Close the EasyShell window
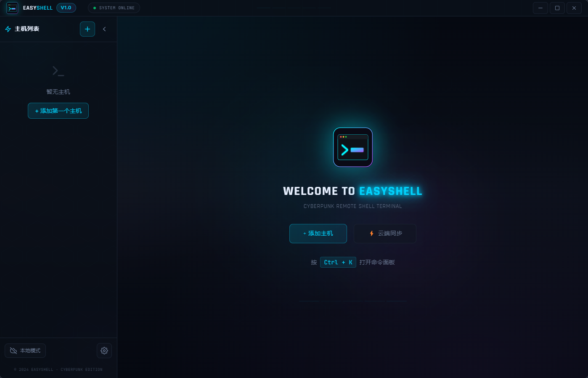The height and width of the screenshot is (378, 588). pyautogui.click(x=574, y=8)
